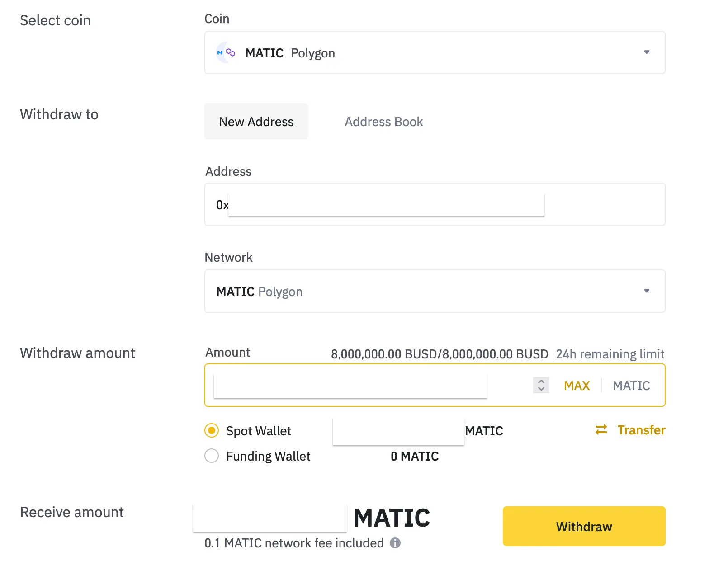Click the 0 MATIC Funding Wallet balance
The height and width of the screenshot is (575, 728).
tap(415, 456)
